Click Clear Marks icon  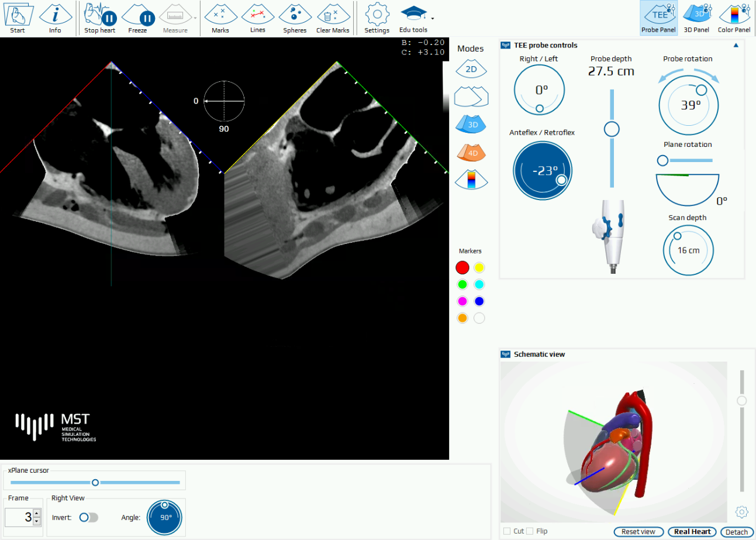333,18
